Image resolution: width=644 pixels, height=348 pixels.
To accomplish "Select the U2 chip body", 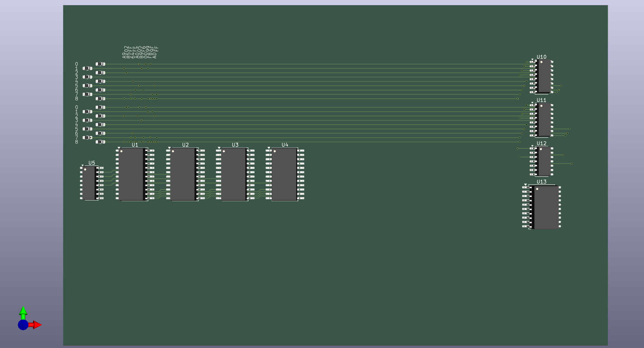I will click(183, 174).
